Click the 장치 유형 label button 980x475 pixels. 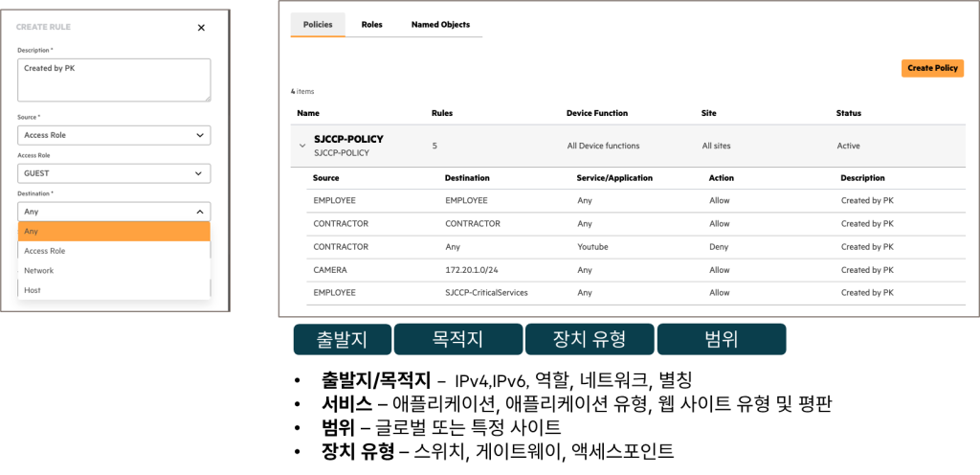(589, 339)
